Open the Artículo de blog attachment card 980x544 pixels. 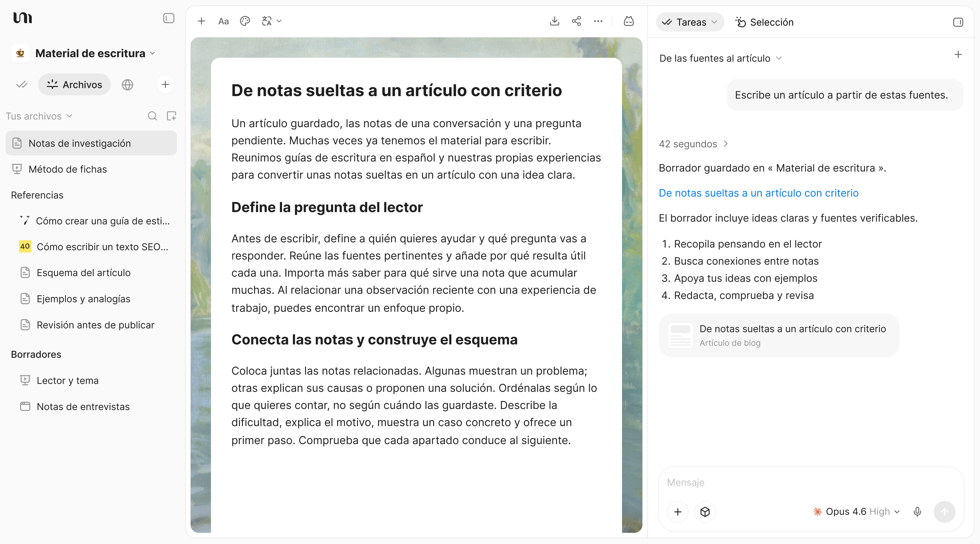(x=779, y=335)
